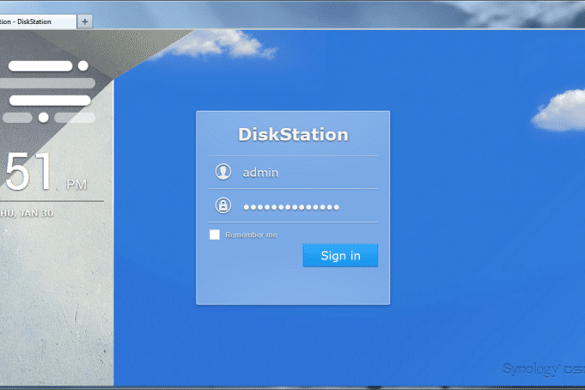Open a new browser tab with plus button

coord(85,22)
